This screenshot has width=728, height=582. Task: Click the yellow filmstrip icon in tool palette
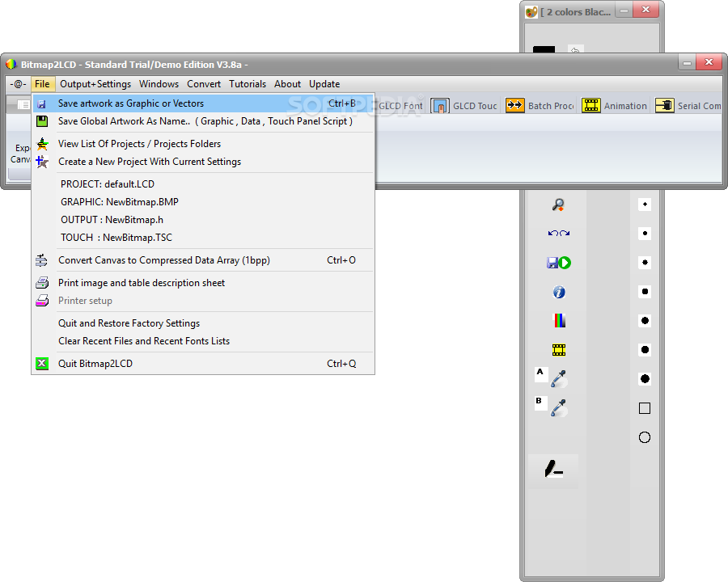tap(559, 350)
